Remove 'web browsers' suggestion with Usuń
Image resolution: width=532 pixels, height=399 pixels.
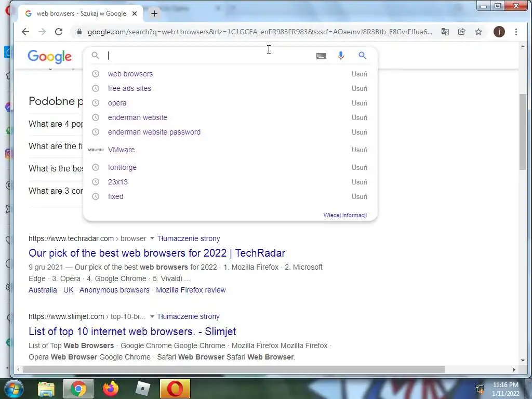(360, 74)
